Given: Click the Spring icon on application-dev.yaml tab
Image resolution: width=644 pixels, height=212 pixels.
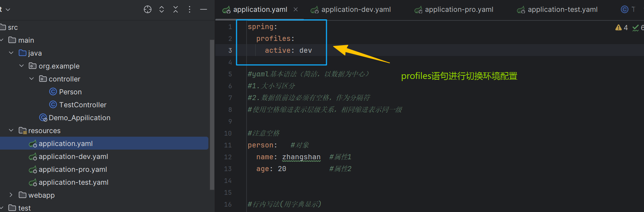Looking at the screenshot, I should [315, 10].
